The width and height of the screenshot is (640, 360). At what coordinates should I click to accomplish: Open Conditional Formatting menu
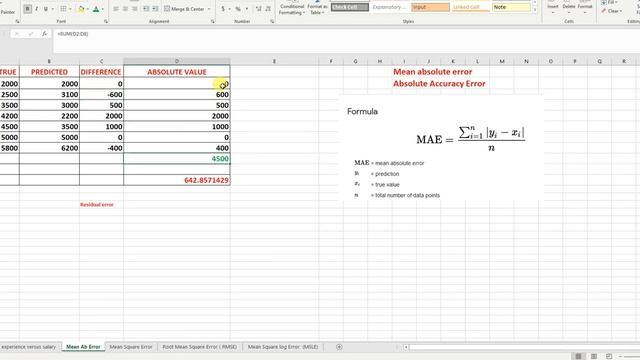point(292,8)
